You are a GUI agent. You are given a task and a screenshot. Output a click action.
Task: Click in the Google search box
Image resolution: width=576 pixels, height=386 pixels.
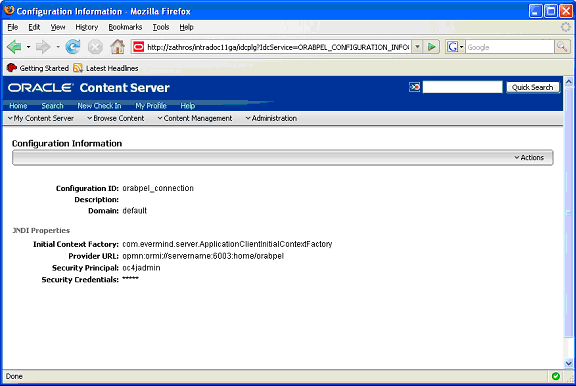tap(510, 47)
